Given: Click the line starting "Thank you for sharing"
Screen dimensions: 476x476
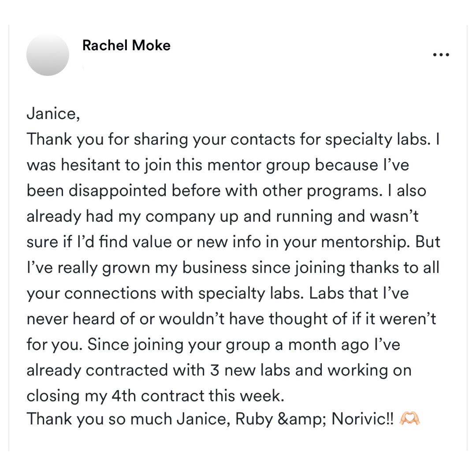Looking at the screenshot, I should point(233,140).
